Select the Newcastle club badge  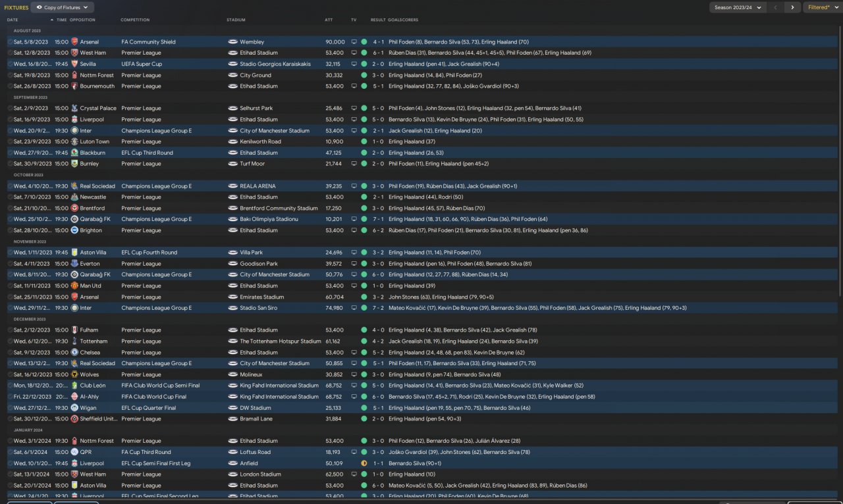[74, 197]
